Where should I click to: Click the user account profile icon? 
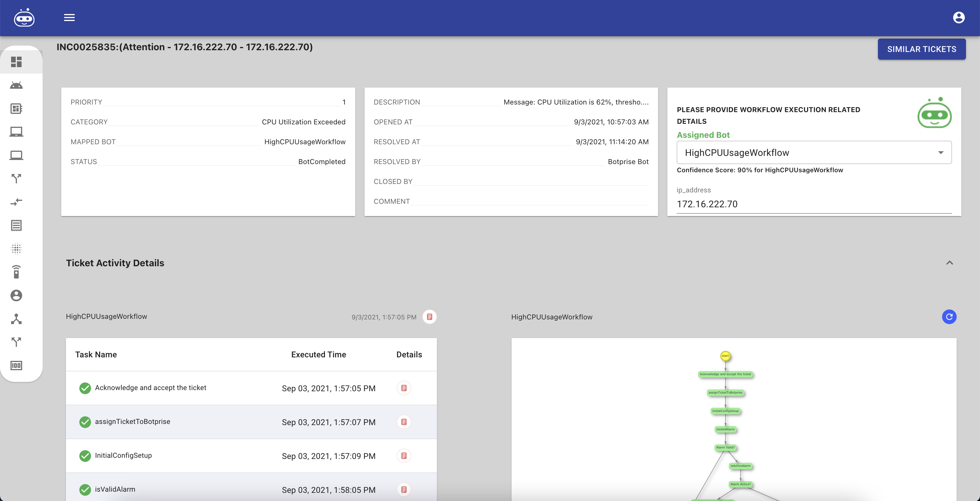point(959,17)
